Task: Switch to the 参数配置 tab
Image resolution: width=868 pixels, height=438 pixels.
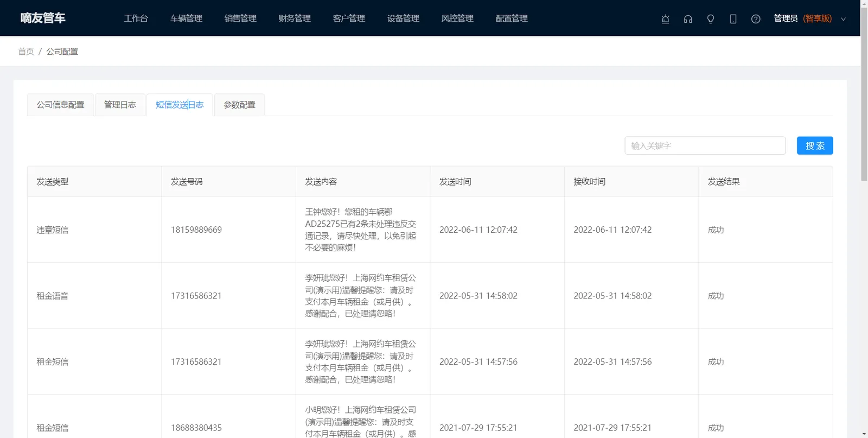Action: point(239,105)
